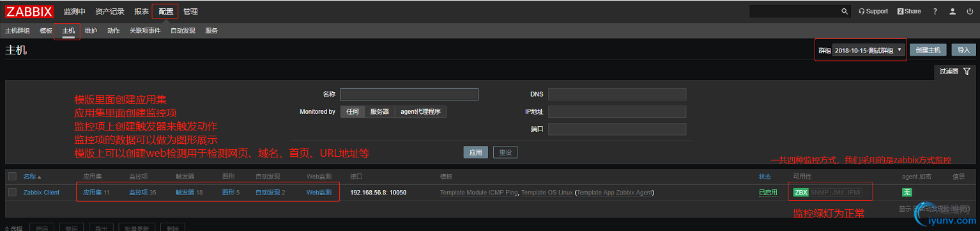
Task: Click the 应用 filter button
Action: (475, 152)
